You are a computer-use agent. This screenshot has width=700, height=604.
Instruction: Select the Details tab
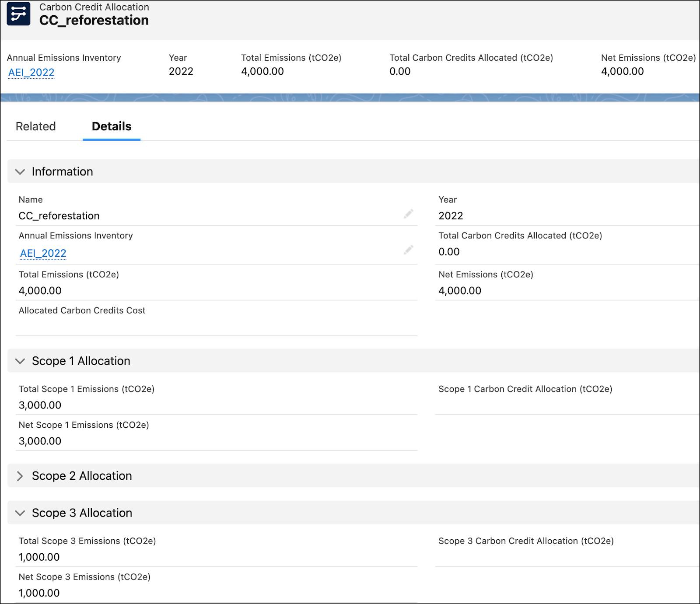[x=111, y=126]
